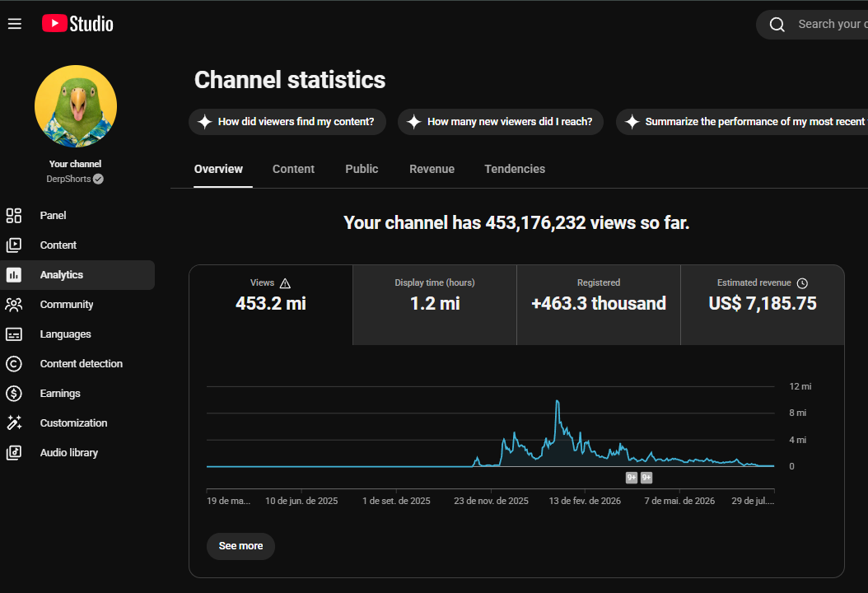Open Earnings dollar icon
Screen dimensions: 868x593
pyautogui.click(x=14, y=393)
